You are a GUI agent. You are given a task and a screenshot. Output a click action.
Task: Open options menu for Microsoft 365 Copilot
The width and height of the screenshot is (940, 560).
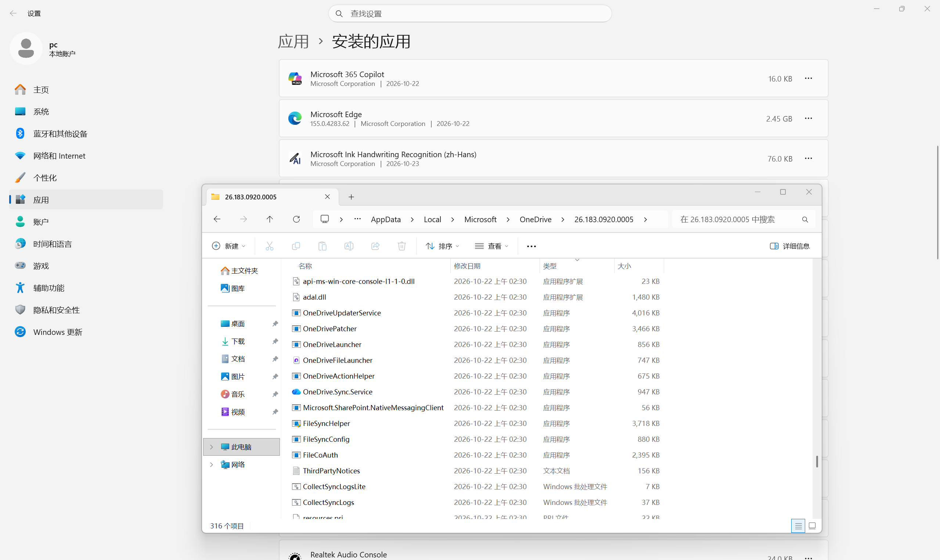808,79
